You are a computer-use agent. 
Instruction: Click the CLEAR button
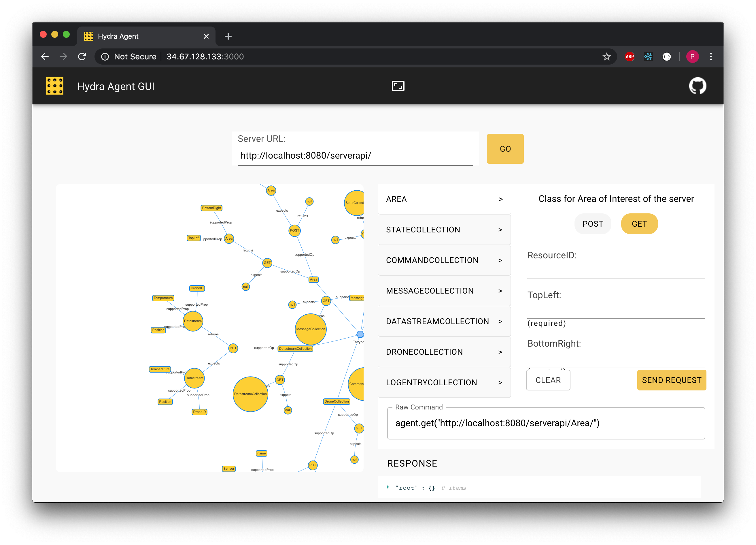click(x=548, y=380)
